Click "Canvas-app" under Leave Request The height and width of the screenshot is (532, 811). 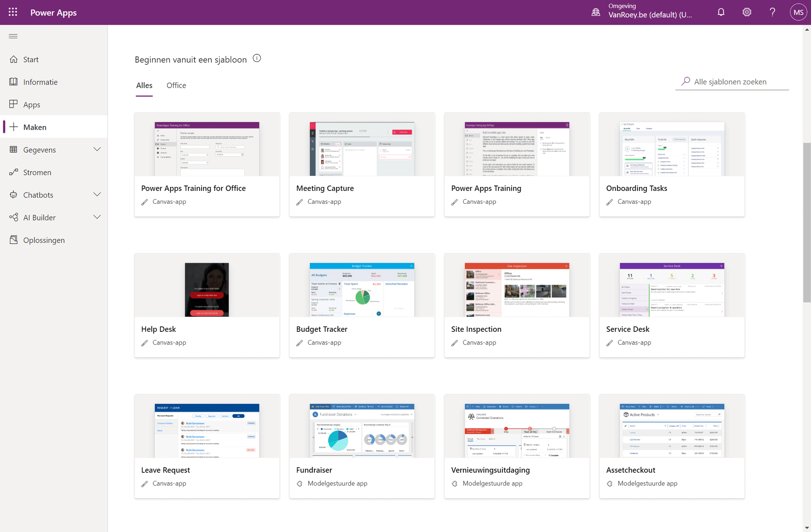point(169,483)
